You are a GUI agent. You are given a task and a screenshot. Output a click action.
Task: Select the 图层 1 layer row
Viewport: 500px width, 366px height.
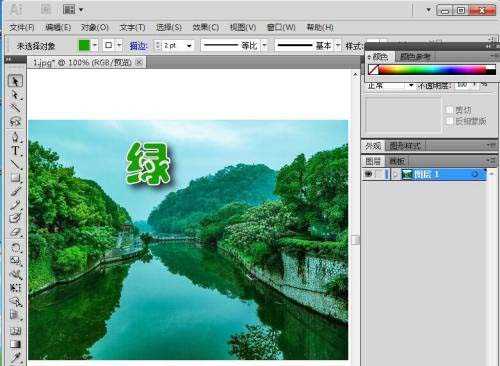tap(424, 174)
